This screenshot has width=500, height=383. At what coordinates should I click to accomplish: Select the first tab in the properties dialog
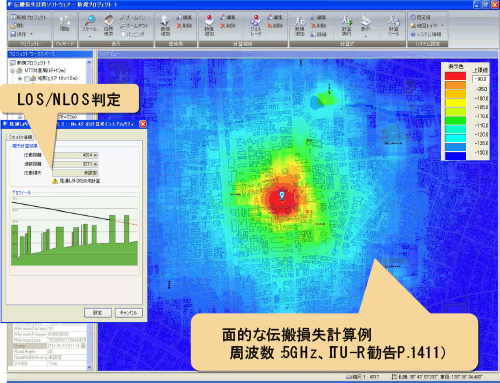20,137
